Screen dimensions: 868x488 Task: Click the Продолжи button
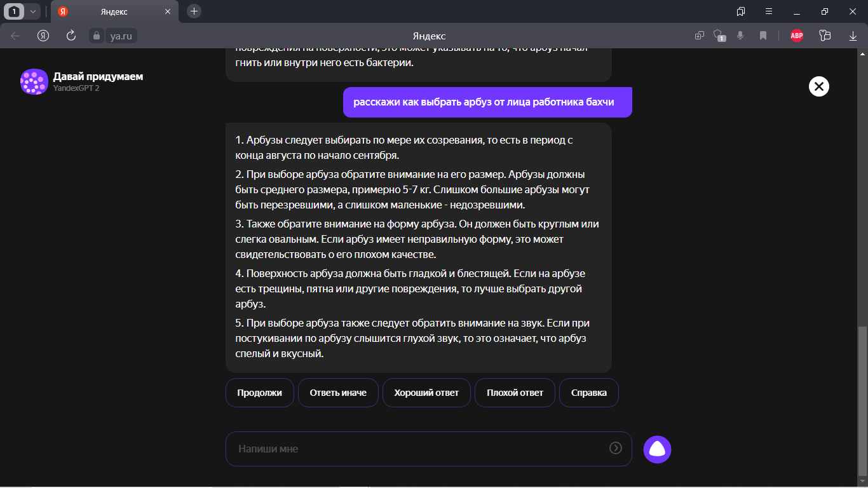(259, 393)
